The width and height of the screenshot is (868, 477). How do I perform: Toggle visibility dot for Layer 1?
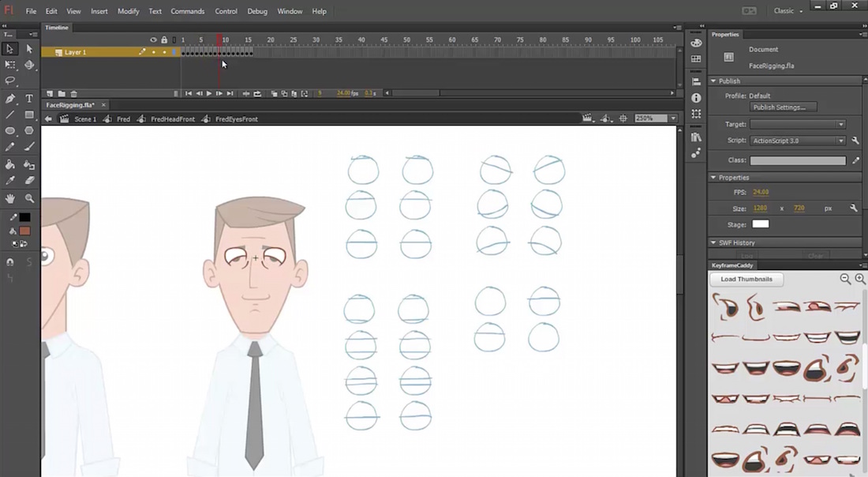[x=154, y=52]
